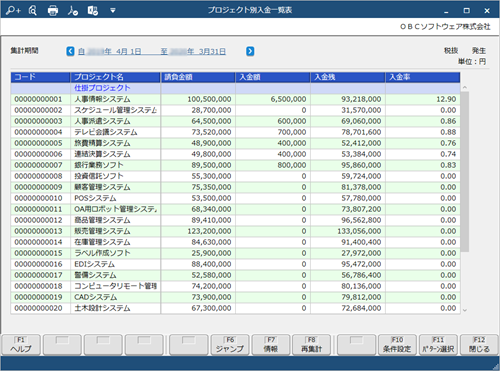Click the 請負金額 column header
The width and height of the screenshot is (500, 371).
[198, 77]
